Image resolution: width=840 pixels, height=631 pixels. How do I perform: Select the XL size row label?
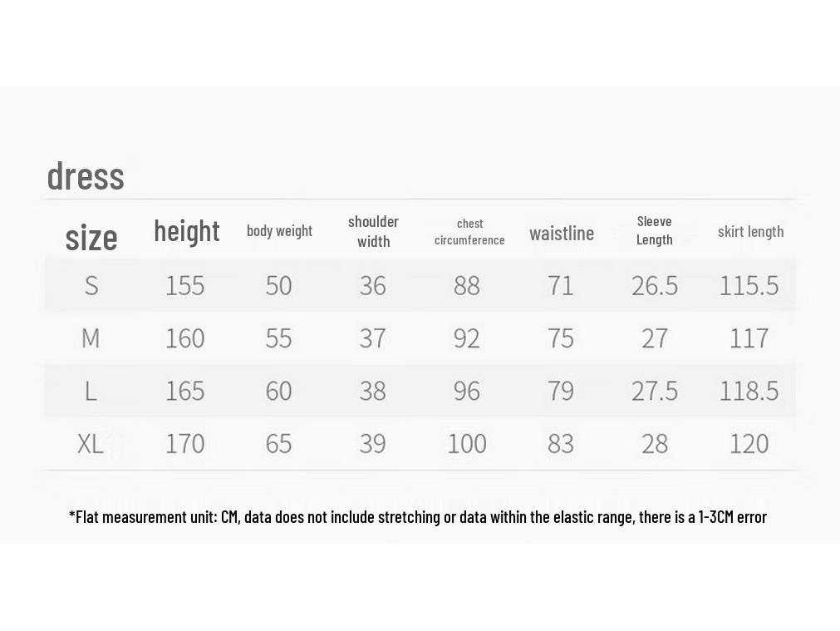(91, 444)
